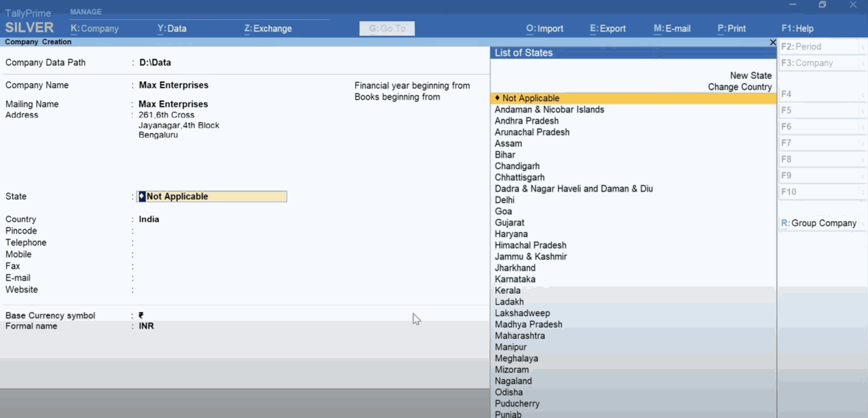
Task: Click the Company Name value Max Enterprises
Action: click(174, 85)
